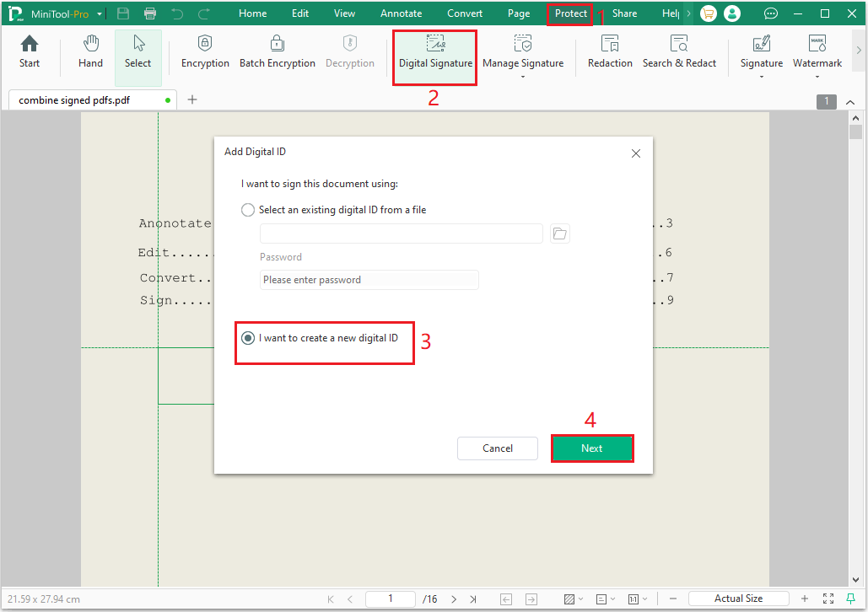
Task: Zoom in with the plus button
Action: (x=805, y=599)
